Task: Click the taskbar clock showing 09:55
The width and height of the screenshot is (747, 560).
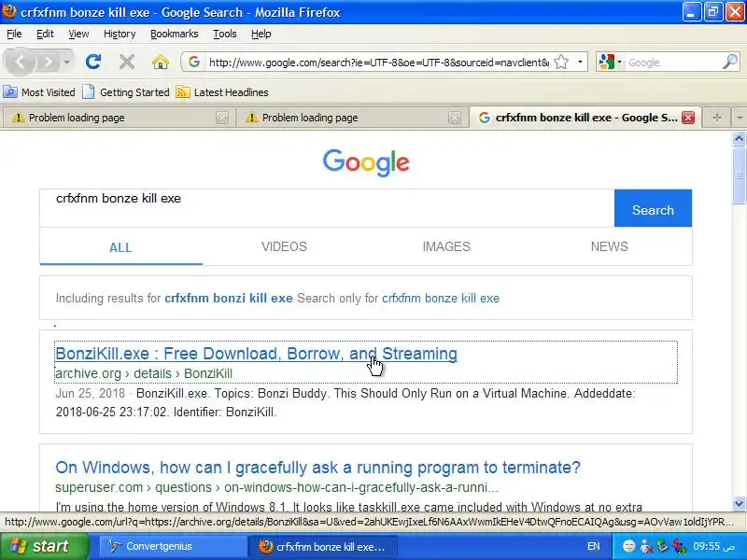Action: pyautogui.click(x=713, y=546)
